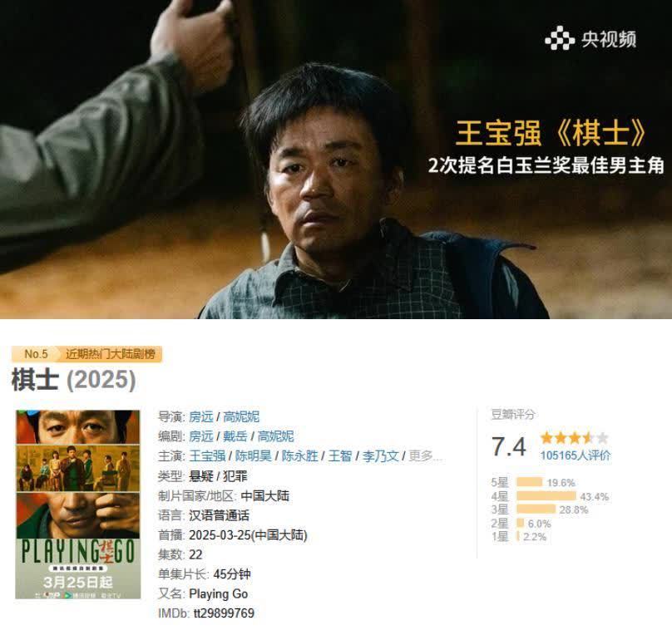The image size is (672, 630).
Task: Open lead actor 王宝强's profile
Action: tap(207, 455)
